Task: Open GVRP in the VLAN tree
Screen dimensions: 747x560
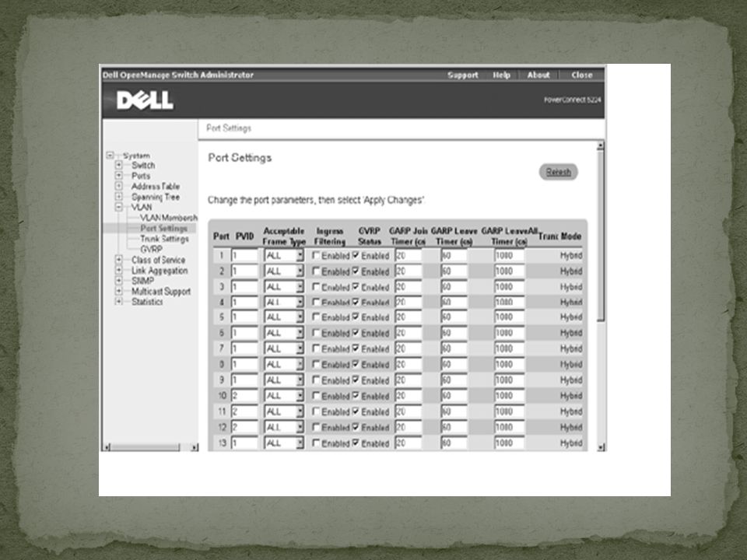Action: (x=151, y=249)
